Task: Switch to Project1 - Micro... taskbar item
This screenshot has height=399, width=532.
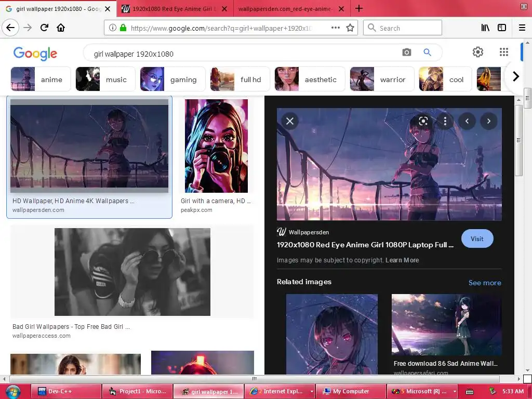Action: [137, 392]
